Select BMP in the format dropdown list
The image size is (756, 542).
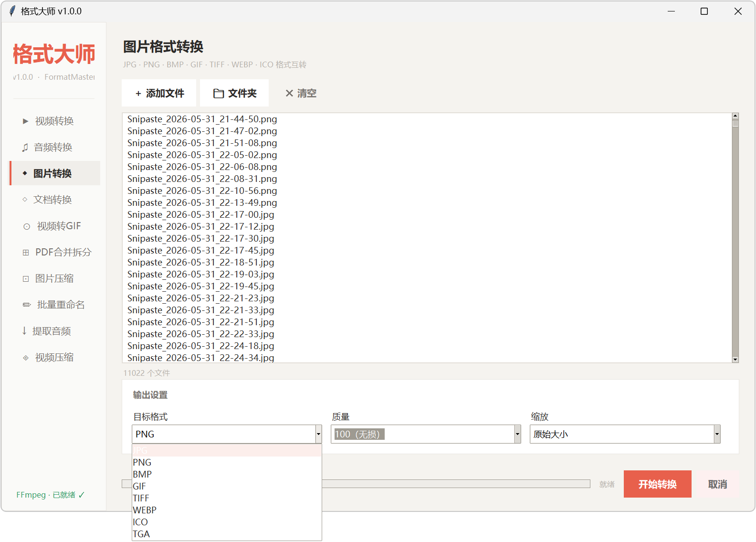click(227, 474)
